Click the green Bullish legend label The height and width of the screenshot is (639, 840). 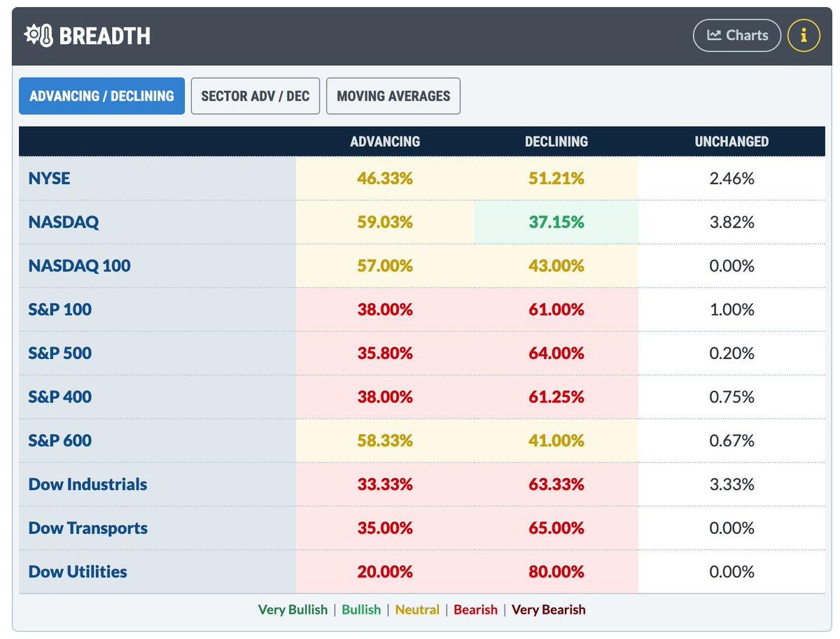click(x=361, y=610)
